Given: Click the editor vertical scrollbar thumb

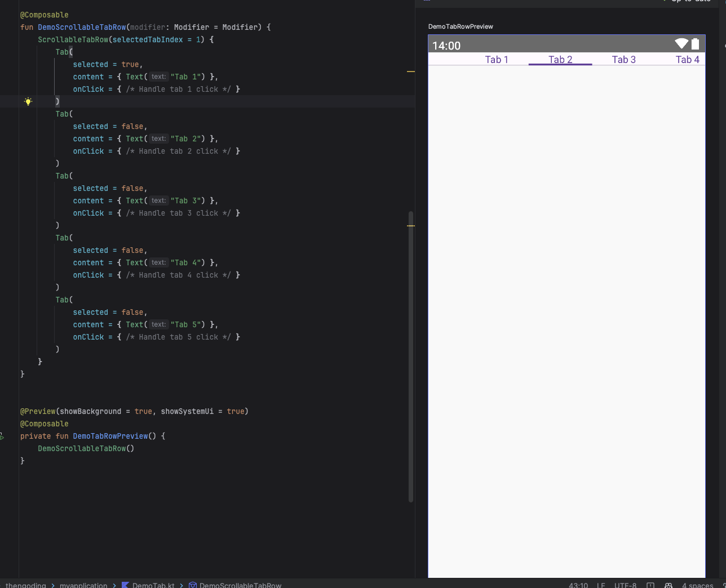Looking at the screenshot, I should click(x=411, y=356).
